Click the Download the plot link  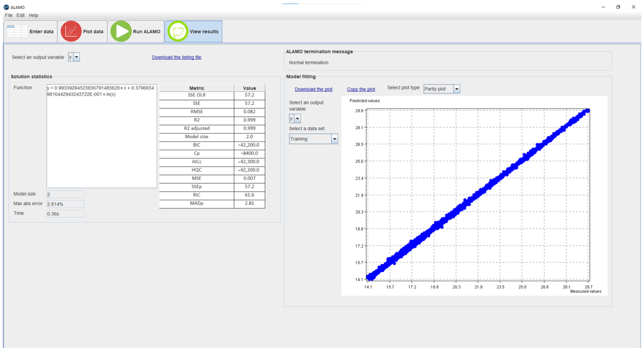click(x=313, y=89)
